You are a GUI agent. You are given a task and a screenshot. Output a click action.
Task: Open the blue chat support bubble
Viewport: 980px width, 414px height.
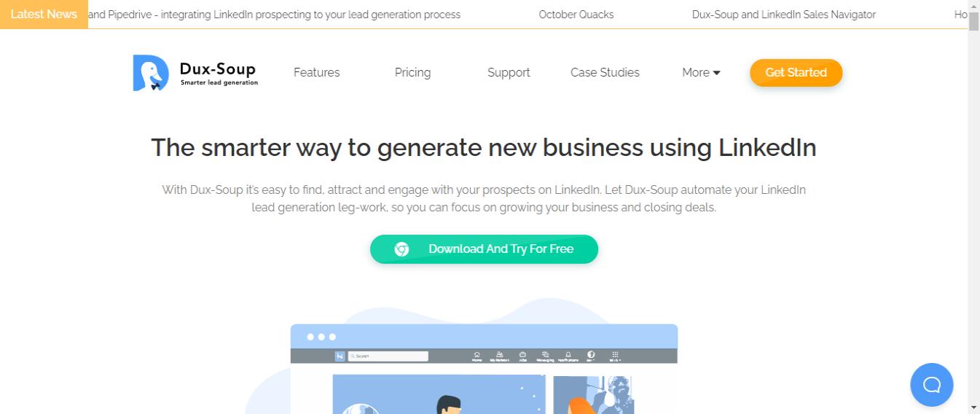(931, 384)
